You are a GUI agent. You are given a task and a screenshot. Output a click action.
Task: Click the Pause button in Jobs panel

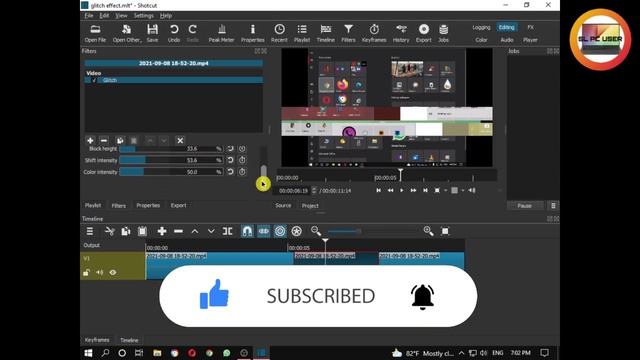click(x=524, y=206)
